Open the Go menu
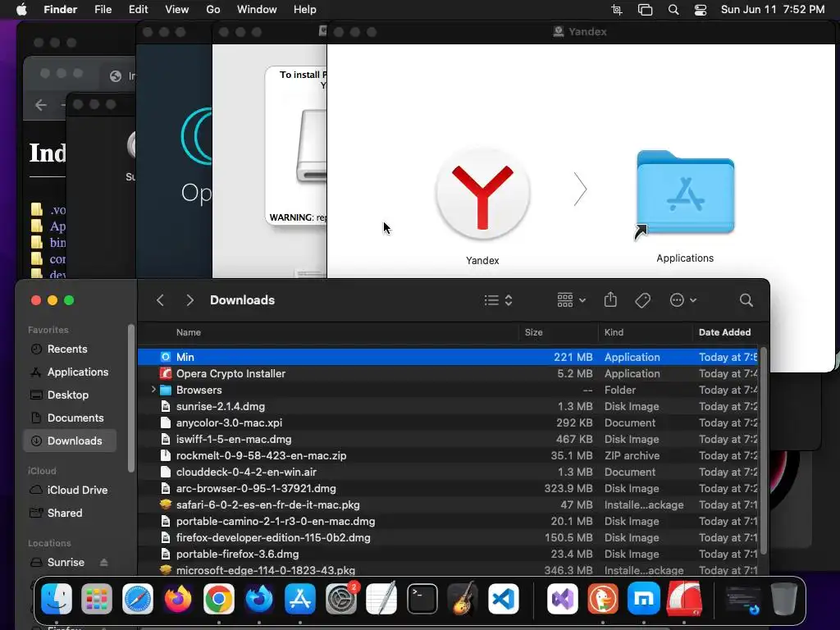This screenshot has width=840, height=630. (x=213, y=10)
